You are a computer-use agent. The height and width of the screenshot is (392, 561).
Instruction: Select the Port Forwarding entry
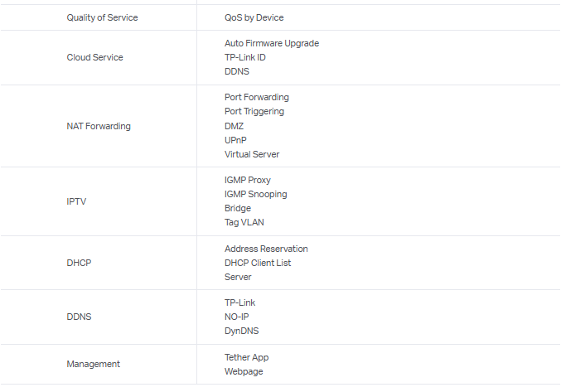256,97
